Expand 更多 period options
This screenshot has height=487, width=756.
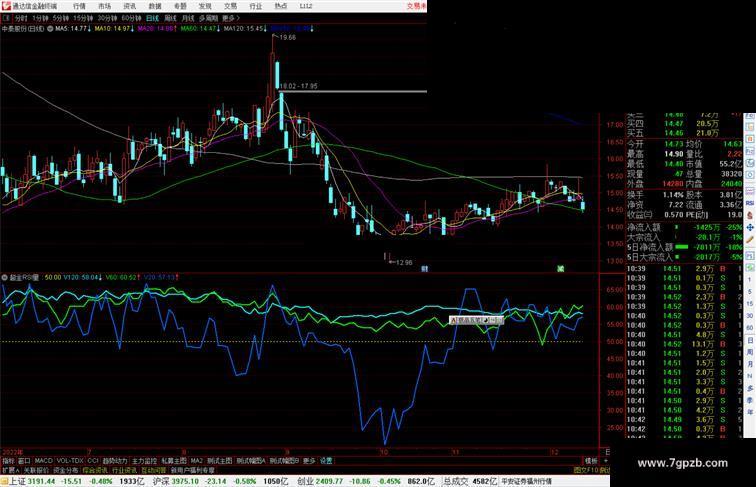(230, 18)
